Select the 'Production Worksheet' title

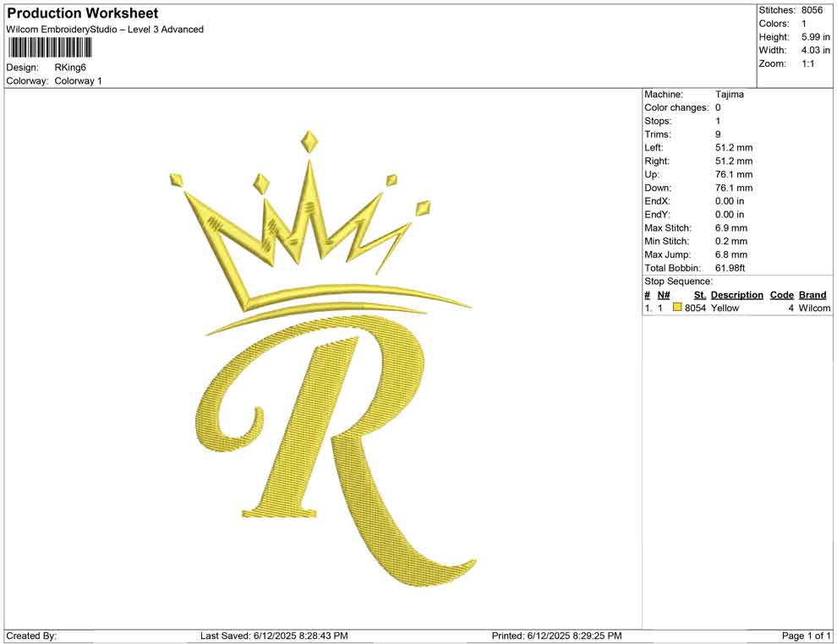click(x=83, y=14)
